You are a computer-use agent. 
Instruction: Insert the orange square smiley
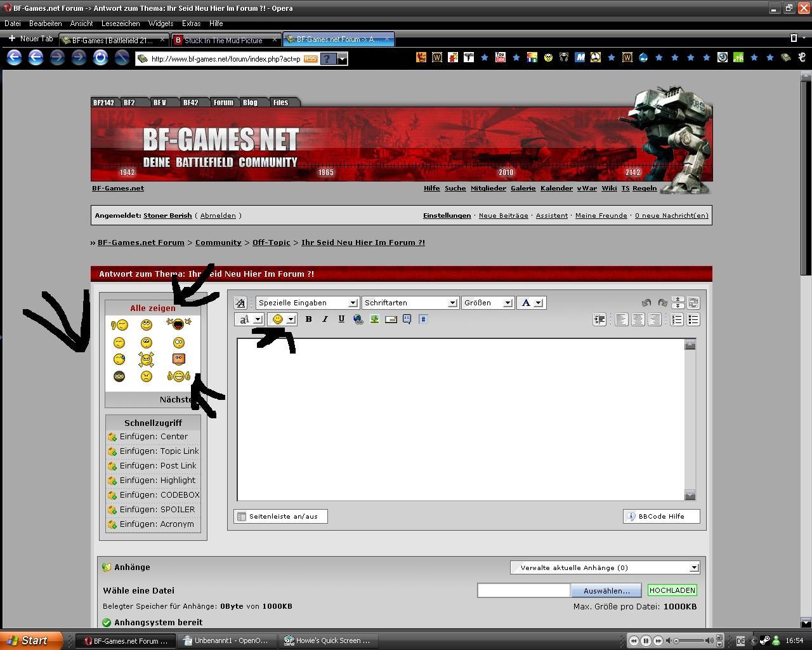tap(178, 359)
